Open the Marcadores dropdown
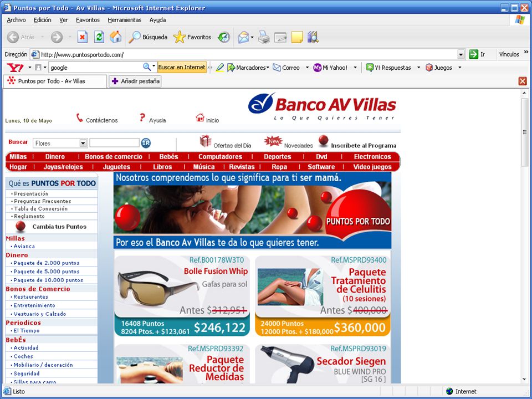This screenshot has height=399, width=532. point(248,68)
